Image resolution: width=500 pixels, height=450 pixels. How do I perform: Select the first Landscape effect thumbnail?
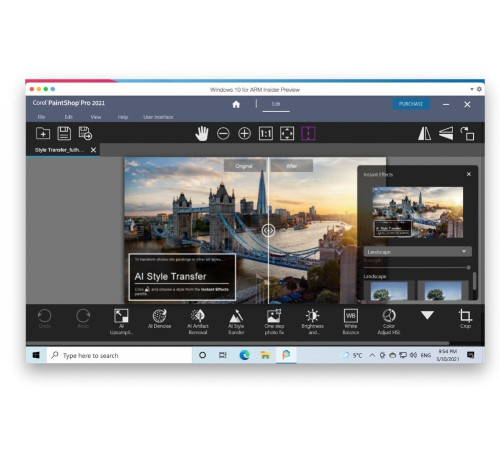[389, 290]
